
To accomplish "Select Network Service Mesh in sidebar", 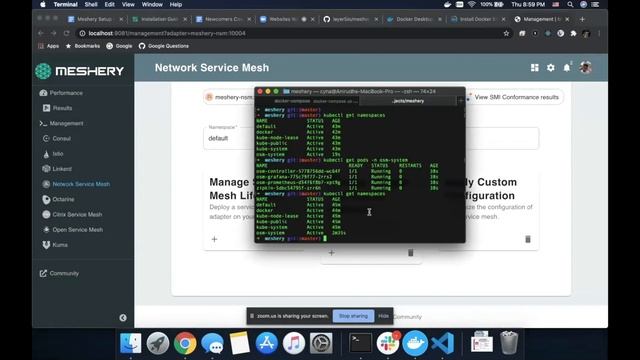I will click(76, 184).
